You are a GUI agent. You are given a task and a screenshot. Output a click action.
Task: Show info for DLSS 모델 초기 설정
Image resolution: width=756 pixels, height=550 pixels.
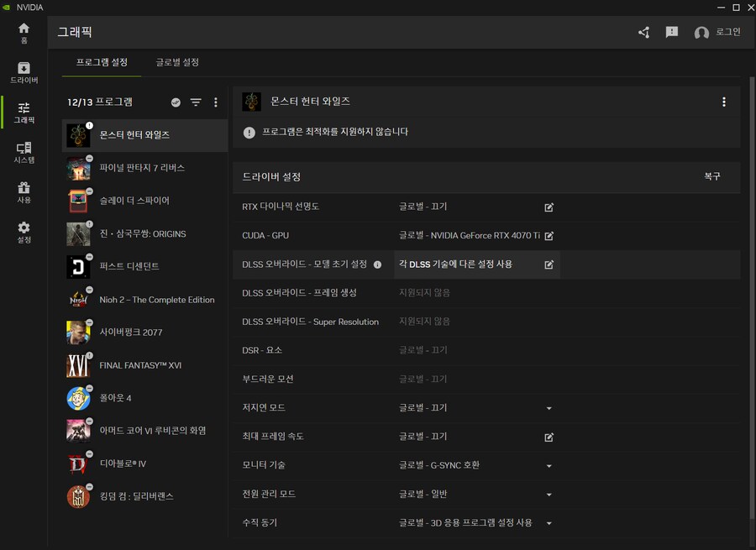pyautogui.click(x=377, y=265)
